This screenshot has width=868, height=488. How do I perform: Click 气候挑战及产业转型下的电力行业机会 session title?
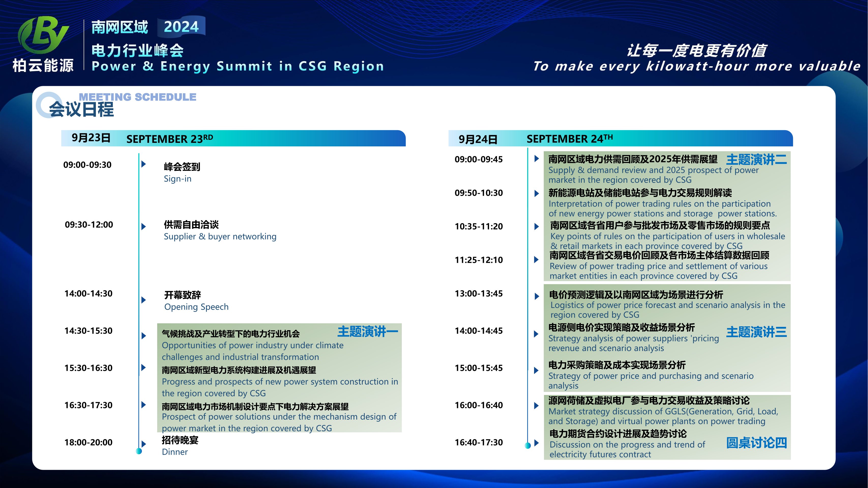[x=231, y=334]
